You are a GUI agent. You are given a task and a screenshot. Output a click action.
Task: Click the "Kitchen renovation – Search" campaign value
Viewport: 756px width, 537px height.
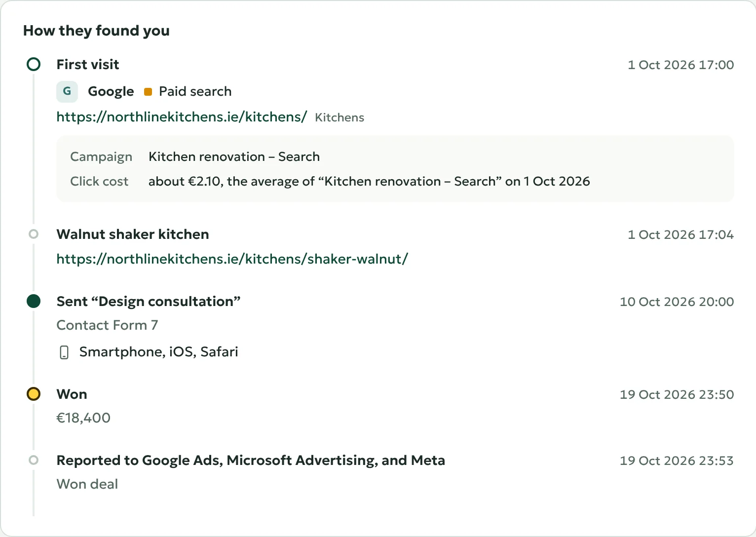pos(234,156)
